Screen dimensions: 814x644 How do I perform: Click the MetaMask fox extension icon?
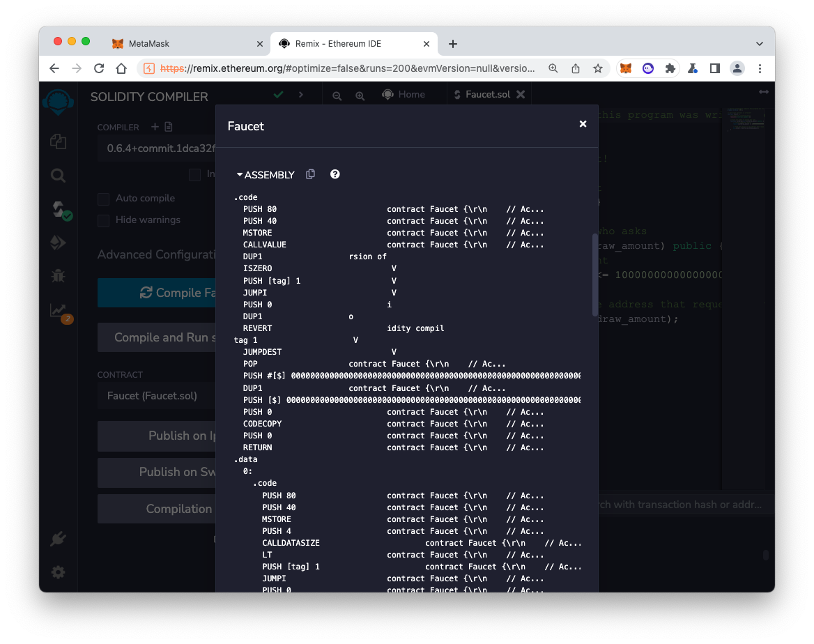[626, 68]
